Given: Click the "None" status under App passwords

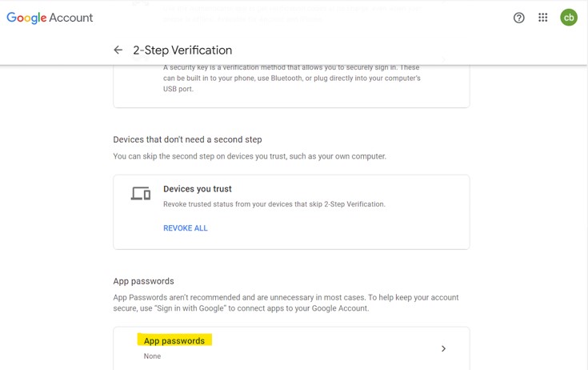Looking at the screenshot, I should [x=152, y=356].
